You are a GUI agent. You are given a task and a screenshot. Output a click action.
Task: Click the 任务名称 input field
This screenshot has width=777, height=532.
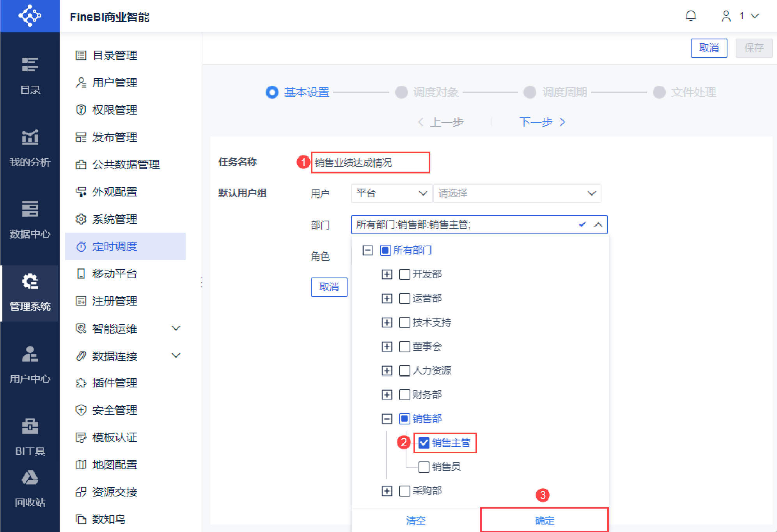(x=370, y=163)
